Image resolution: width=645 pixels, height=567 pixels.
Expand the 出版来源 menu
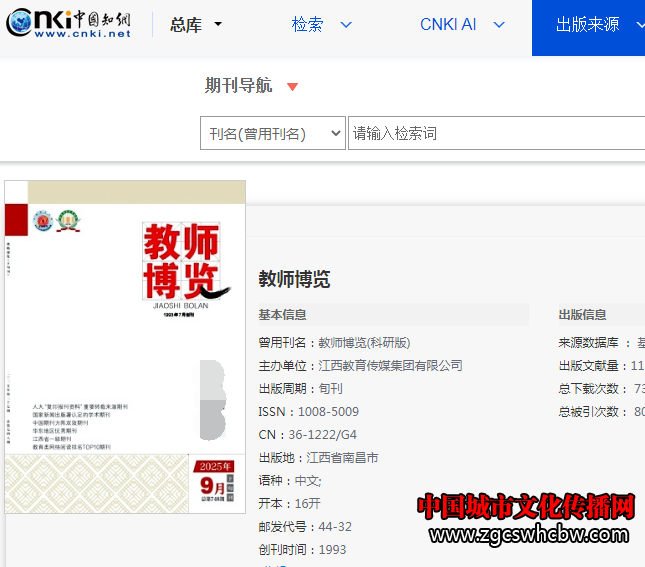588,25
